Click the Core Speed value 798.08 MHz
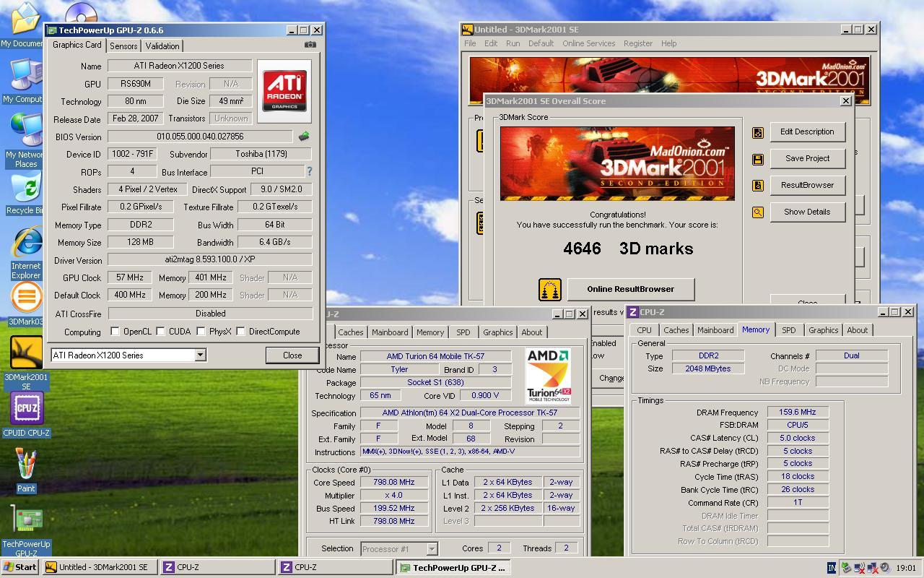The image size is (924, 578). (394, 483)
